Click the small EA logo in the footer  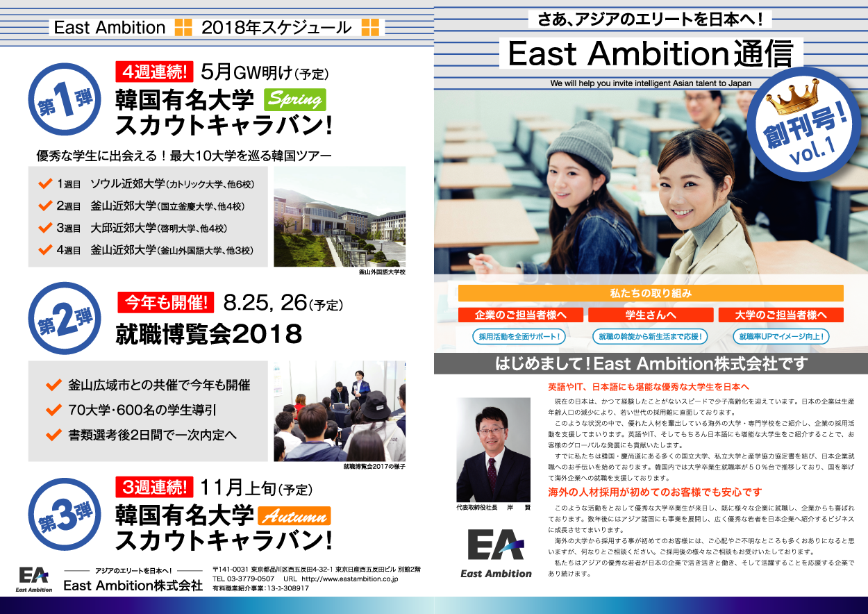click(35, 579)
